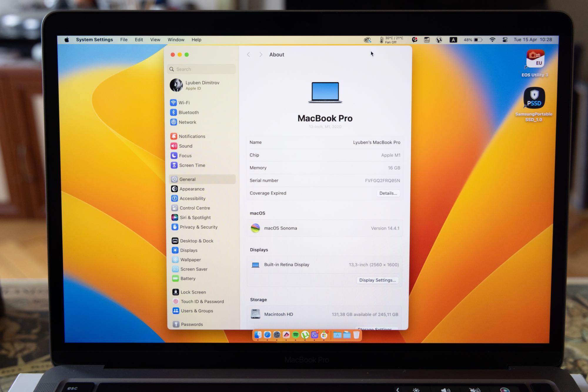Viewport: 588px width, 392px height.
Task: Open Lyuben Dimitrov Apple ID profile
Action: (195, 85)
